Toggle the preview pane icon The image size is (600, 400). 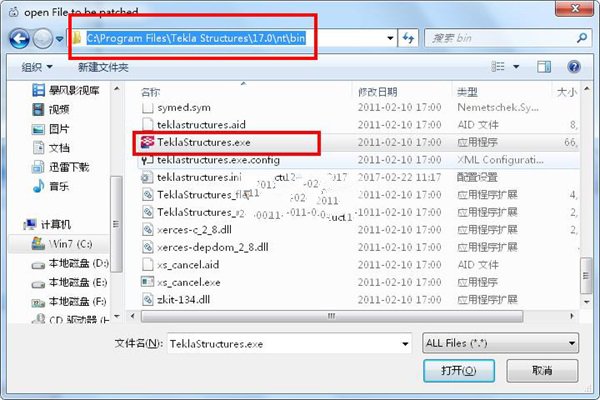pyautogui.click(x=544, y=67)
